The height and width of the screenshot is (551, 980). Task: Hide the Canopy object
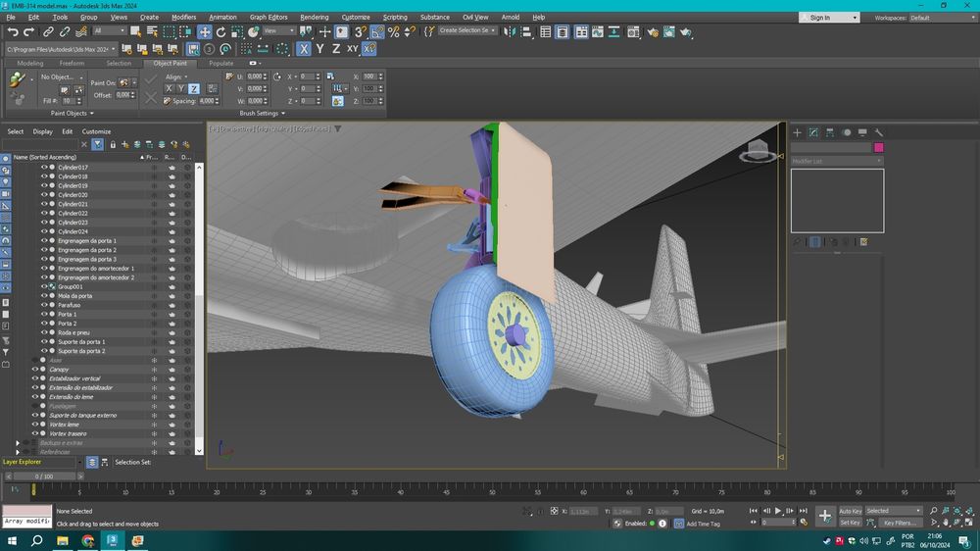35,369
